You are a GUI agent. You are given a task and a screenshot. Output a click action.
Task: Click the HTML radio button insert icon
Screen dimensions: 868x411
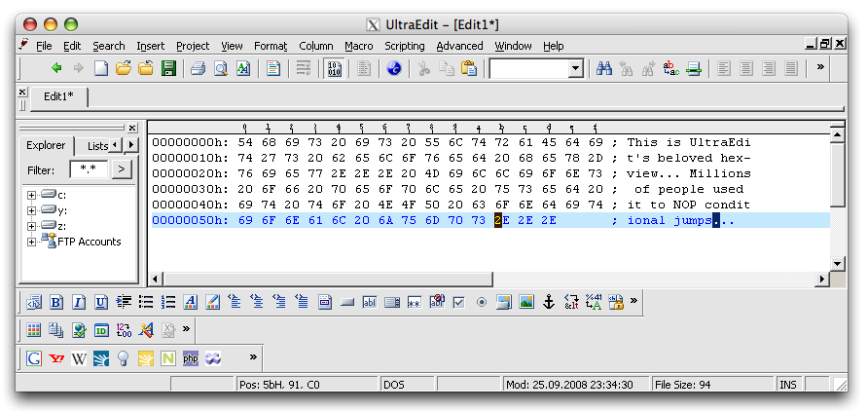[482, 303]
